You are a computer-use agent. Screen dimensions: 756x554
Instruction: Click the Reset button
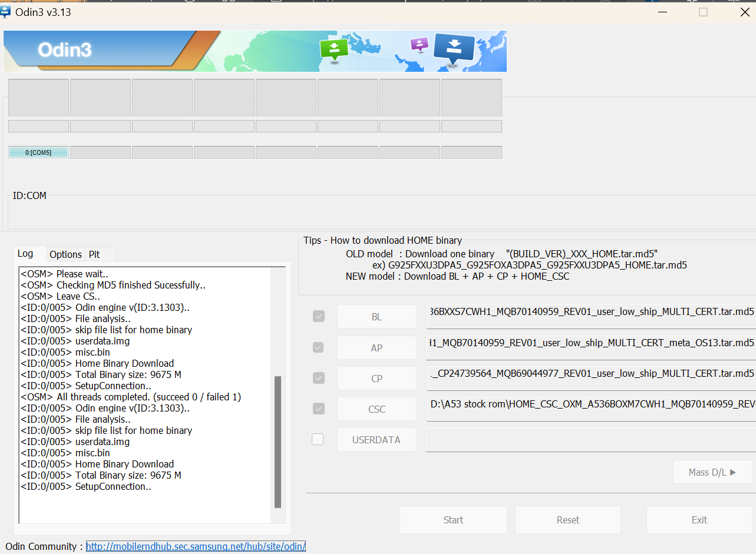(567, 520)
